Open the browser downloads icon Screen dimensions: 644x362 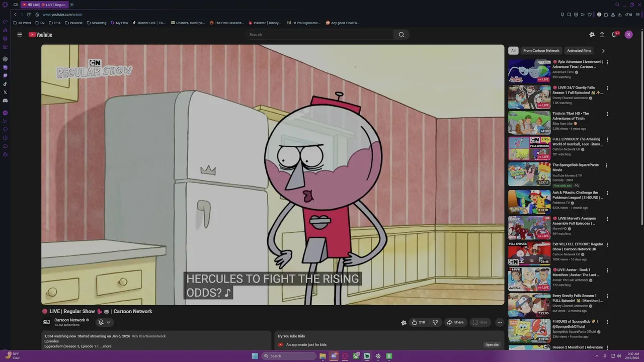(619, 15)
